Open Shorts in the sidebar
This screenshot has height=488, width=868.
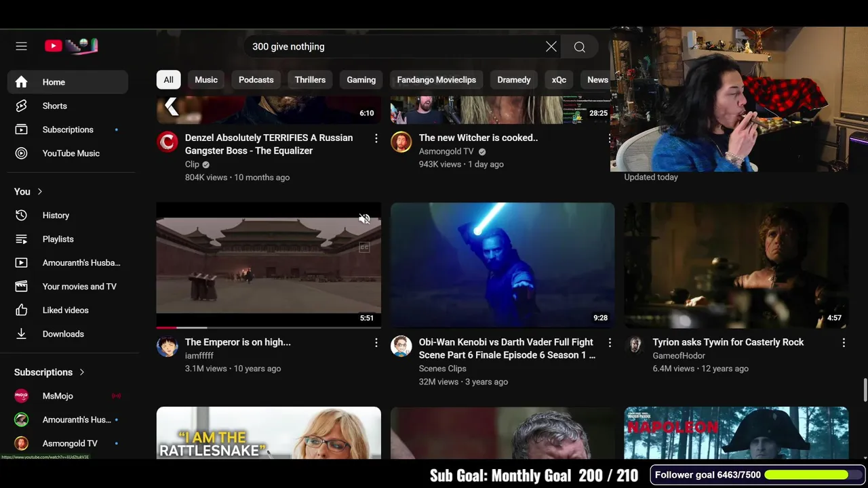[68, 106]
